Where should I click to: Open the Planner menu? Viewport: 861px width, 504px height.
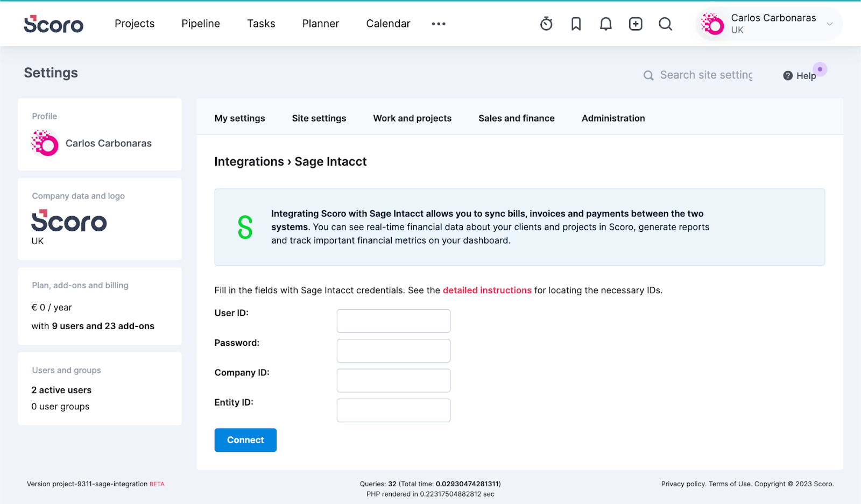coord(321,24)
